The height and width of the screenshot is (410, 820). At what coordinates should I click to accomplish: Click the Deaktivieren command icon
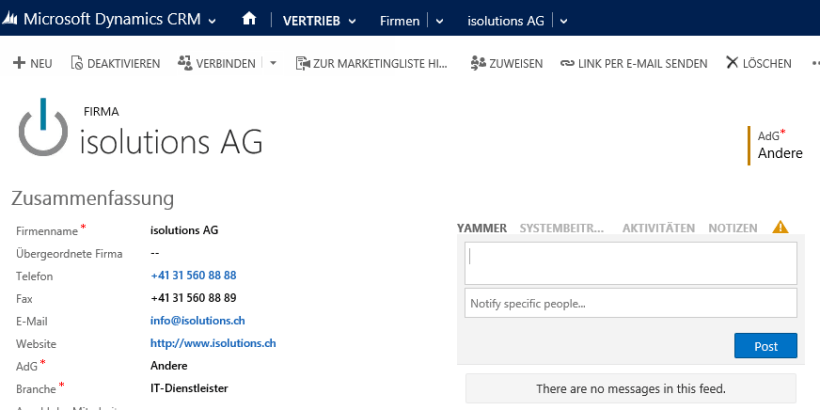(x=77, y=63)
